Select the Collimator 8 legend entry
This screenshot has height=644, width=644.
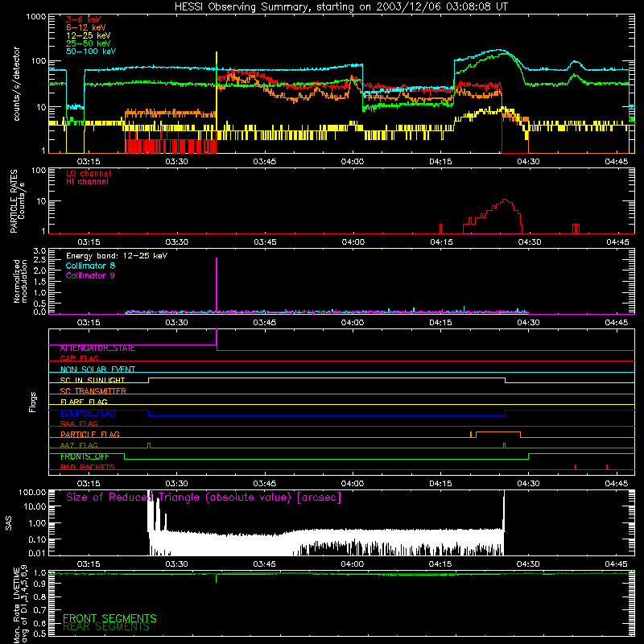pyautogui.click(x=90, y=266)
